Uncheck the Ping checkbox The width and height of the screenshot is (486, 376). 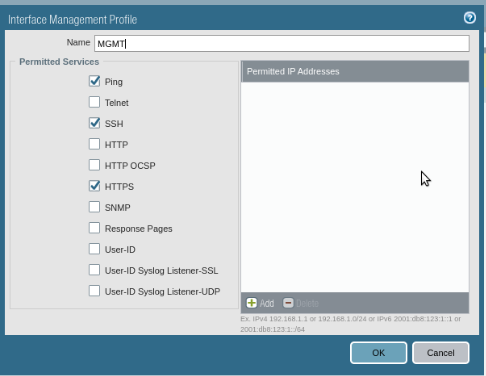(x=94, y=81)
